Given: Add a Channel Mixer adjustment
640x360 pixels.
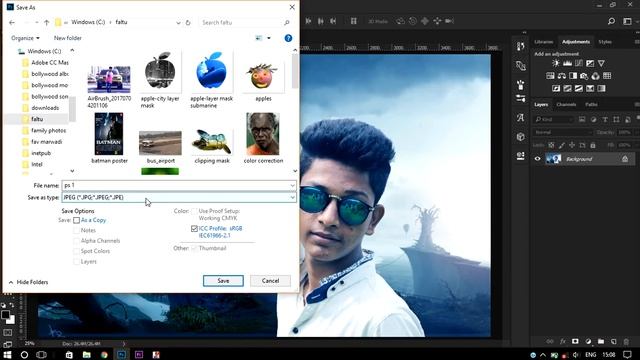Looking at the screenshot, I should (596, 76).
